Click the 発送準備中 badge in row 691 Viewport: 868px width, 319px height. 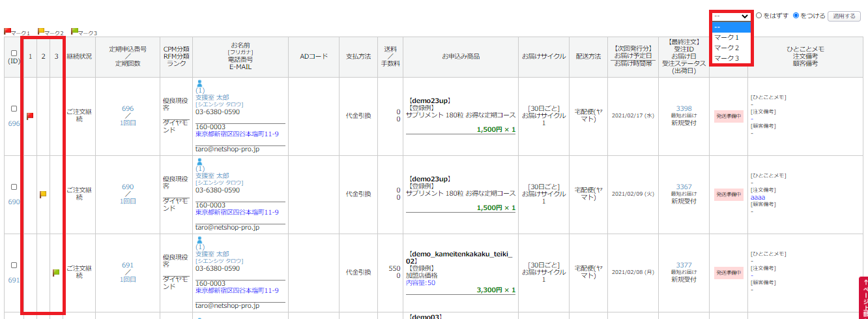(729, 273)
